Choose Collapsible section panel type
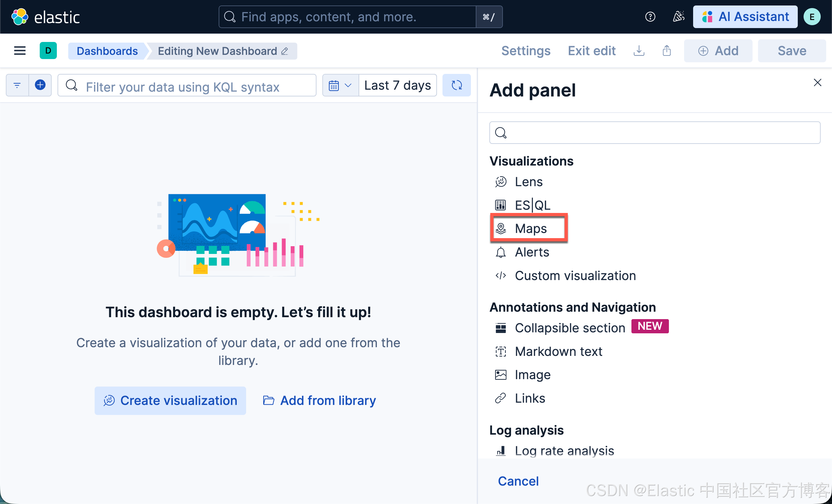832x504 pixels. [x=570, y=328]
